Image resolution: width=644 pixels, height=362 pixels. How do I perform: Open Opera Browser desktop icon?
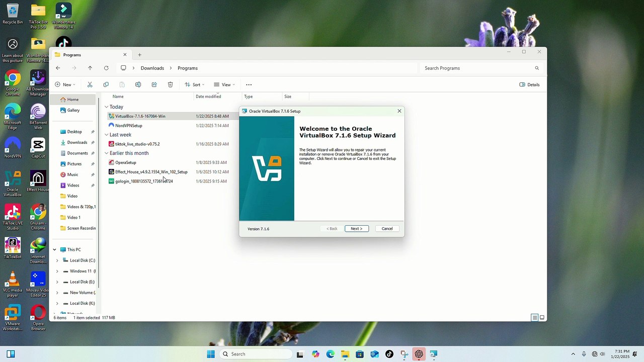pyautogui.click(x=38, y=318)
